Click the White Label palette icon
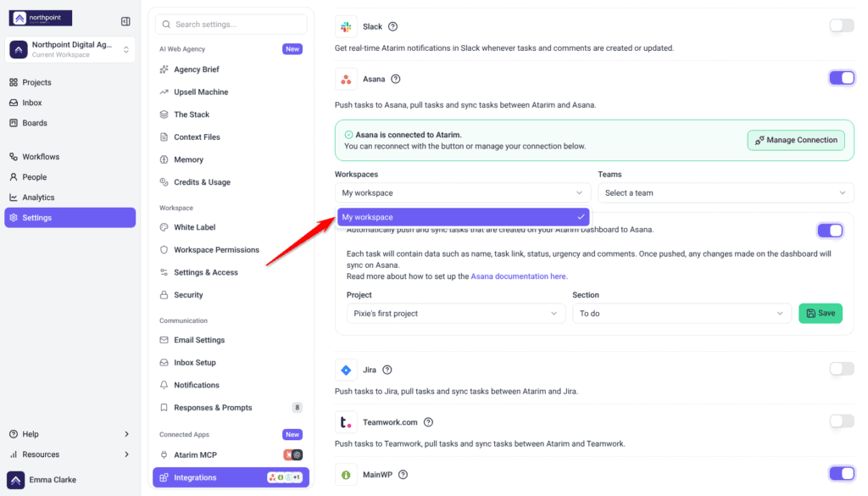 [x=164, y=227]
